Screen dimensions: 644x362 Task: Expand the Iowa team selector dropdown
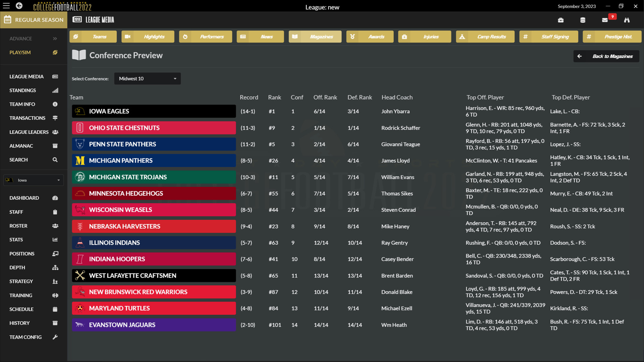[x=33, y=180]
